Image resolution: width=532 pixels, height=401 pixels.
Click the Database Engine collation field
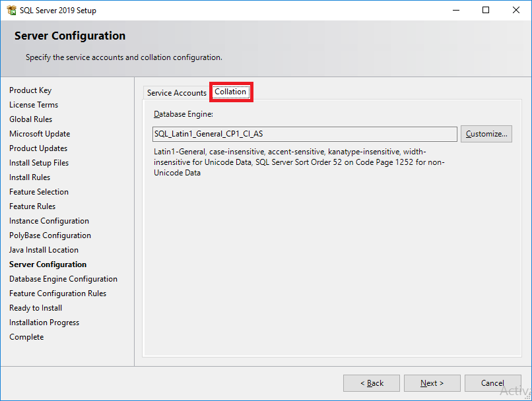pos(305,134)
